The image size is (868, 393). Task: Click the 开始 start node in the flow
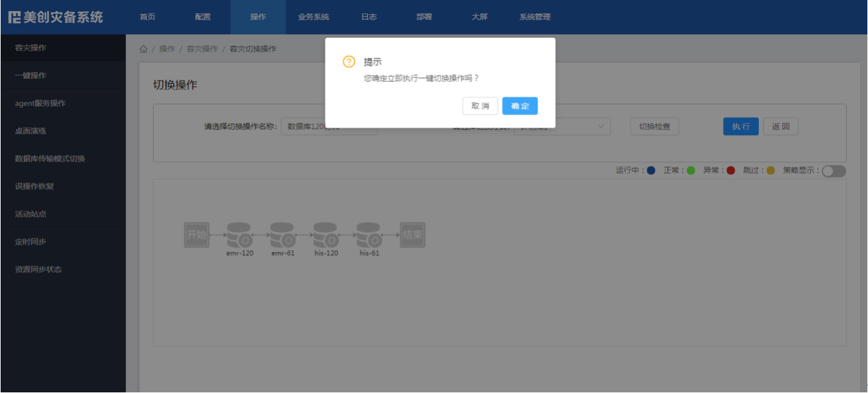(196, 235)
